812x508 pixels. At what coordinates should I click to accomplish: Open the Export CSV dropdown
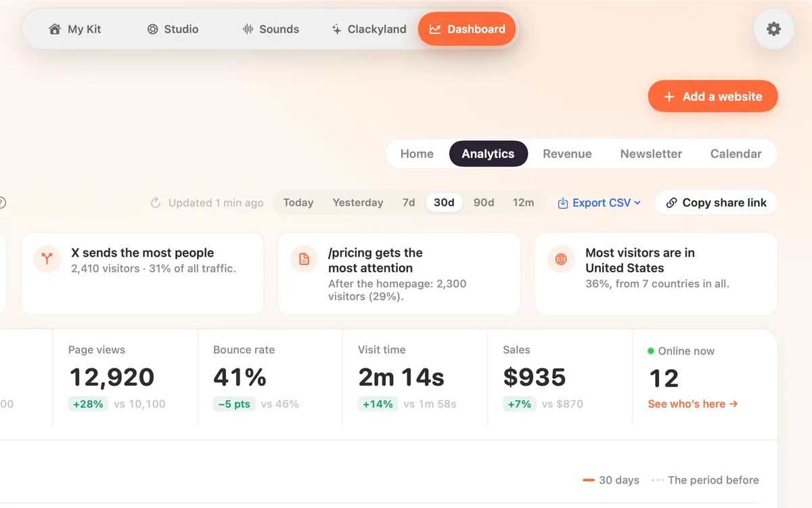coord(600,203)
